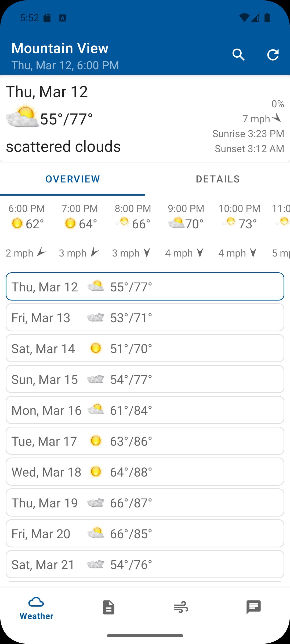
Task: Open the document page icon in bottom bar
Action: coord(108,607)
